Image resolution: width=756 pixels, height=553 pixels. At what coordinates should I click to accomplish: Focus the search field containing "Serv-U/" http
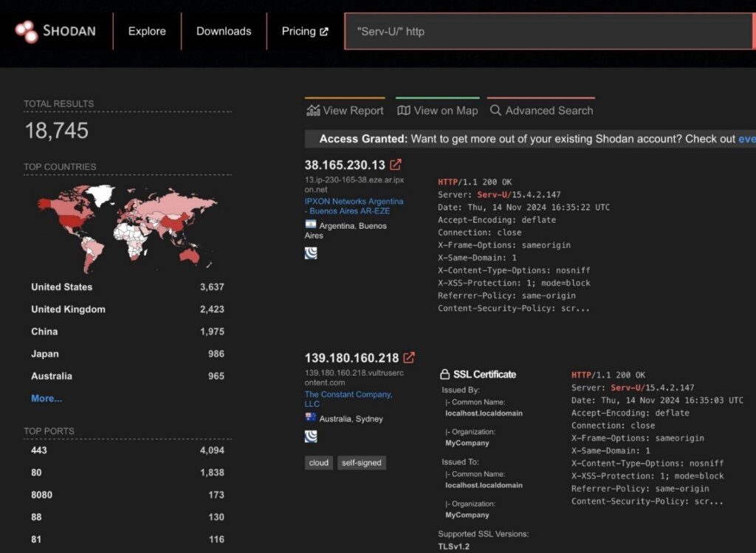[549, 31]
